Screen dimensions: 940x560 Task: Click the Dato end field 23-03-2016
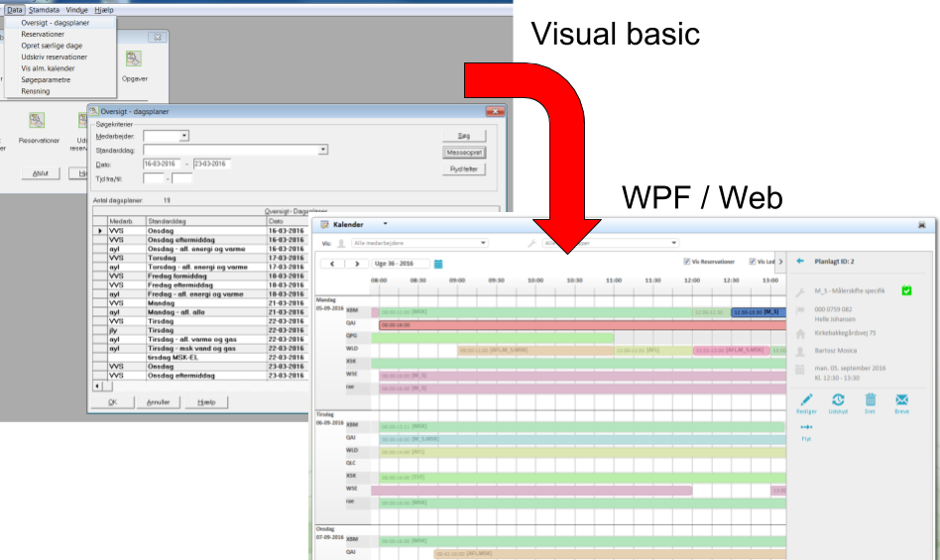tap(211, 164)
